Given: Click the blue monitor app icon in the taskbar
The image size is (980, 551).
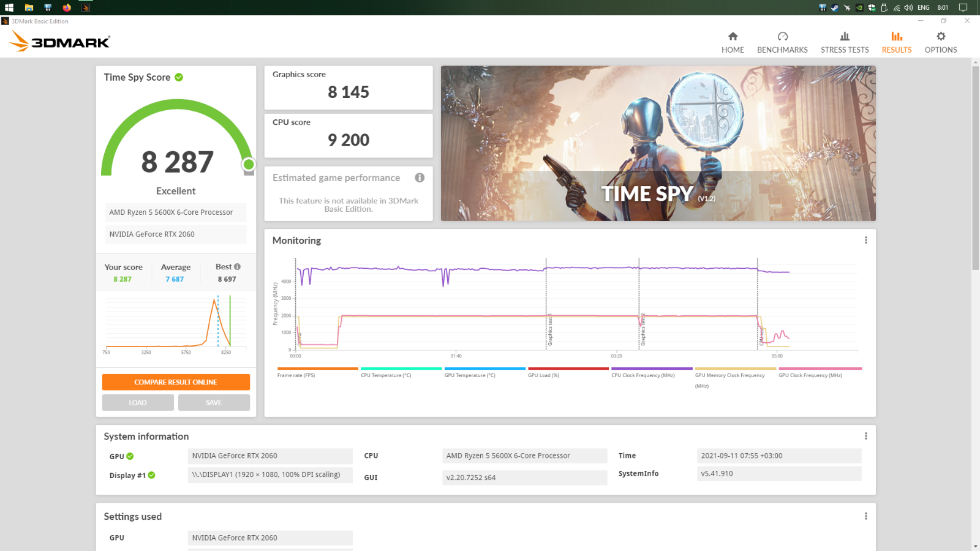Looking at the screenshot, I should 48,7.
